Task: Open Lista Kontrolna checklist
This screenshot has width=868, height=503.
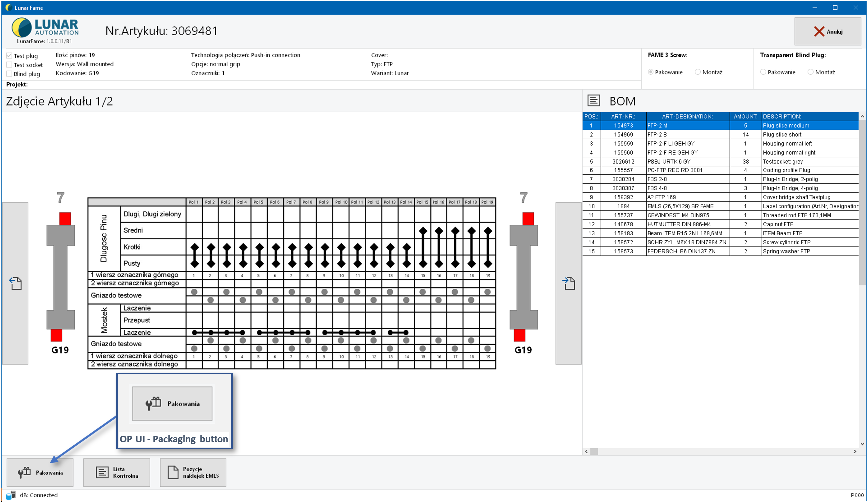Action: pyautogui.click(x=117, y=472)
